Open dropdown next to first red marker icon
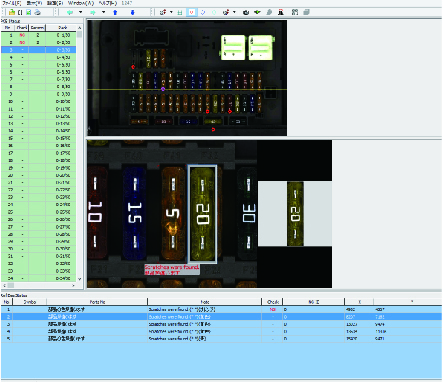443x382 pixels. [171, 12]
